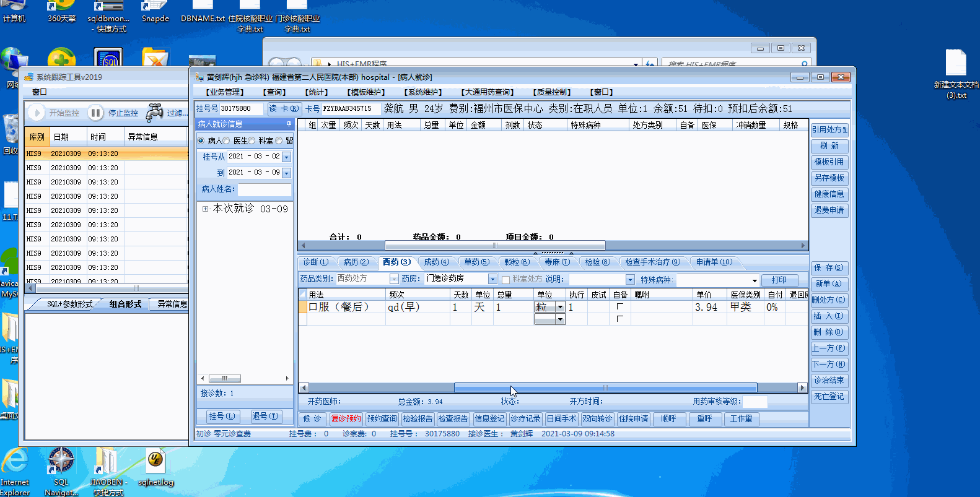Open the 药房 pharmacy dropdown
Screen dimensions: 980x497
(492, 279)
